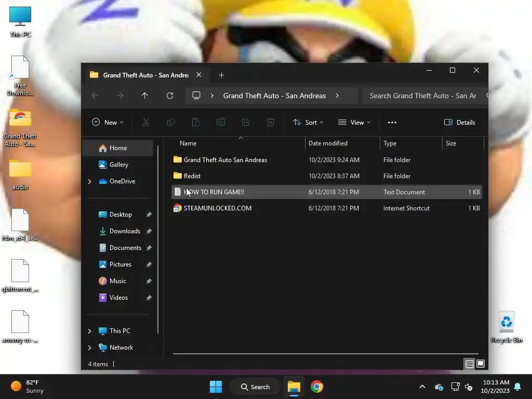Click the breadcrumb Grand Theft Auto - San Andreas
Viewport: 532px width, 399px height.
click(x=274, y=96)
